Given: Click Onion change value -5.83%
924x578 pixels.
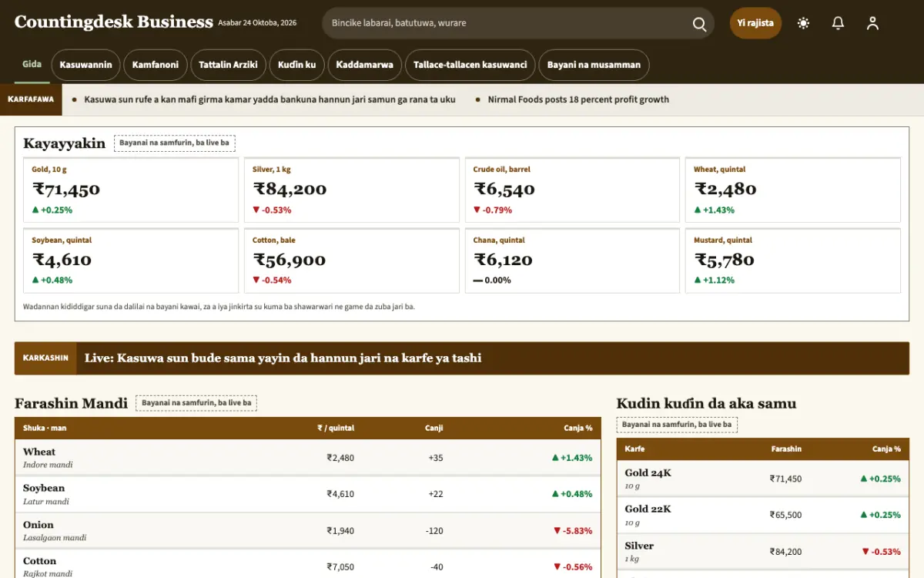Looking at the screenshot, I should (x=573, y=531).
